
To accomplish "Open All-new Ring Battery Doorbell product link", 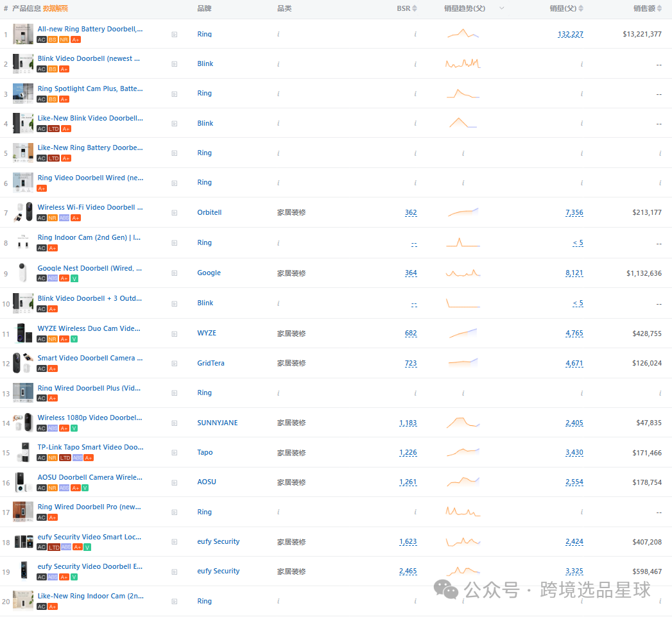I will point(90,29).
